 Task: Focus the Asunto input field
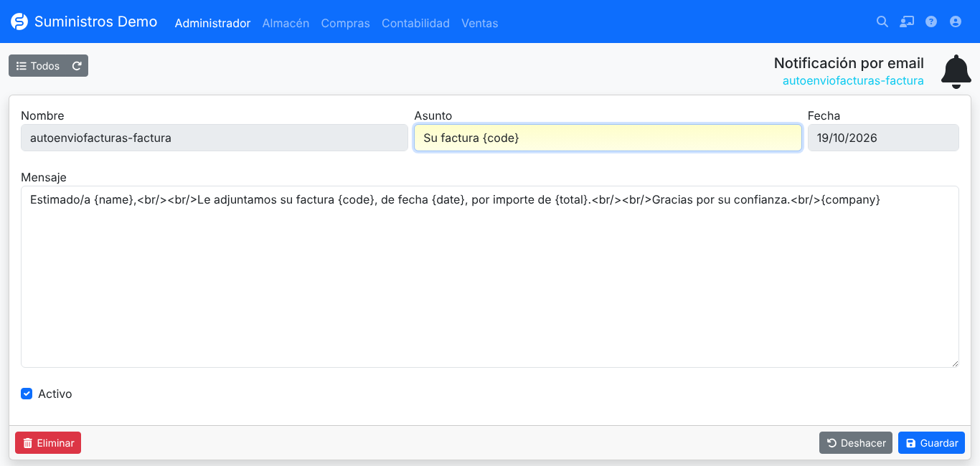(608, 138)
